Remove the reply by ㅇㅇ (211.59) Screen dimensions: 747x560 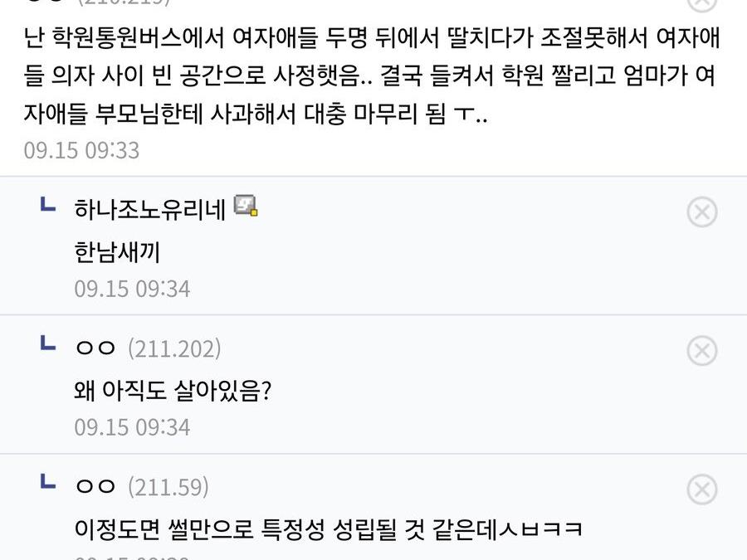[702, 489]
